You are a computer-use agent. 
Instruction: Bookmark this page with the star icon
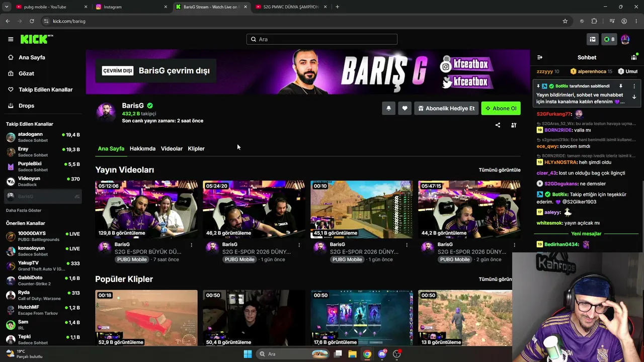point(565,21)
